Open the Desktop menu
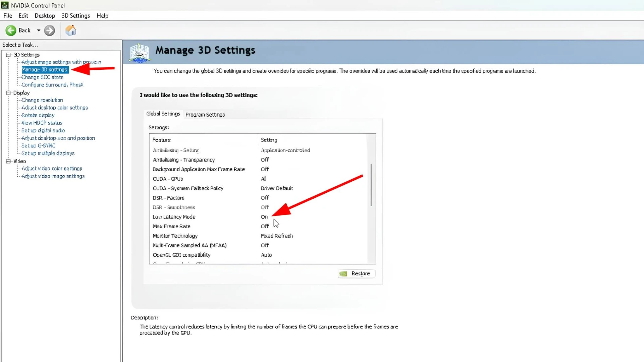This screenshot has width=644, height=362. click(45, 16)
